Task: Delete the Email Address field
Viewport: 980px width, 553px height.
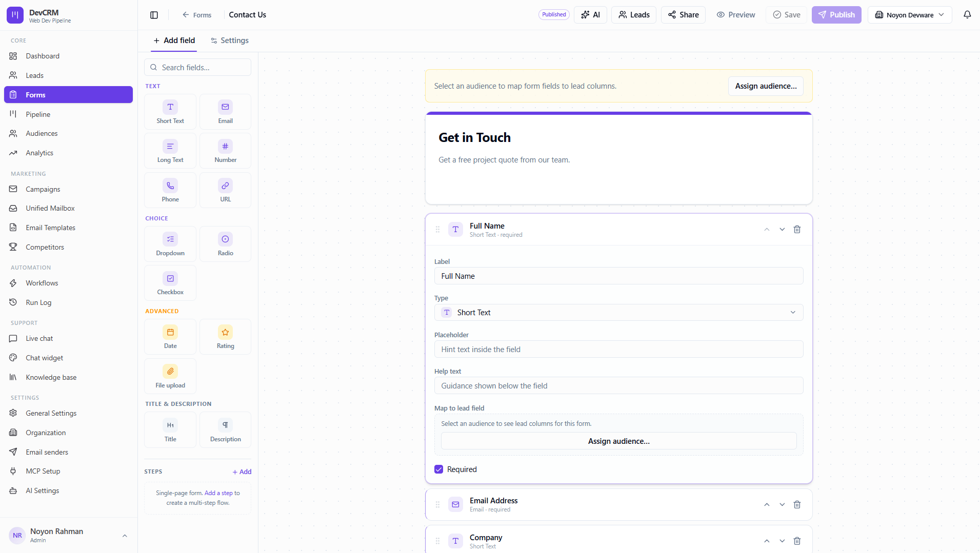Action: 797,505
